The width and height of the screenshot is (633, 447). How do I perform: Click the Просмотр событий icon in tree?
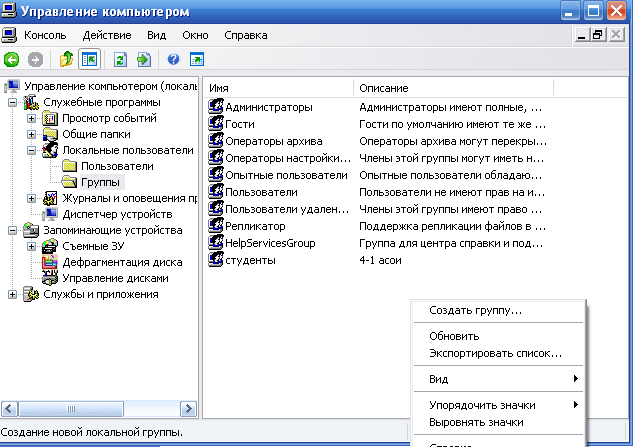pos(50,118)
